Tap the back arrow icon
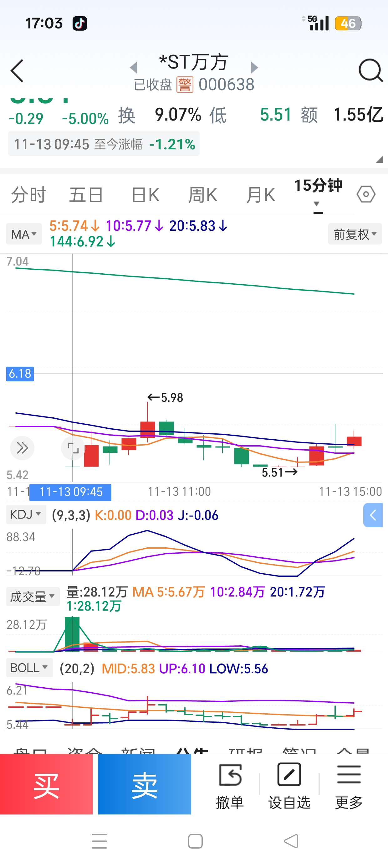This screenshot has width=388, height=868. (17, 71)
